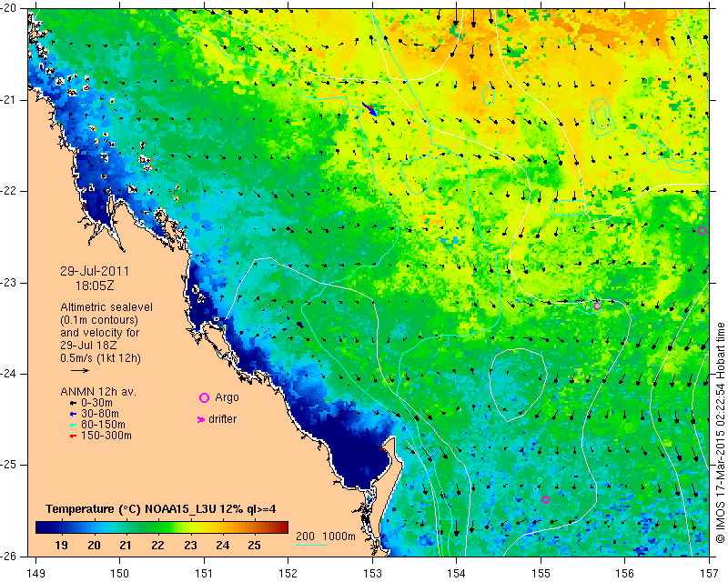
Task: Click the 150-300m legend text
Action: tap(106, 436)
